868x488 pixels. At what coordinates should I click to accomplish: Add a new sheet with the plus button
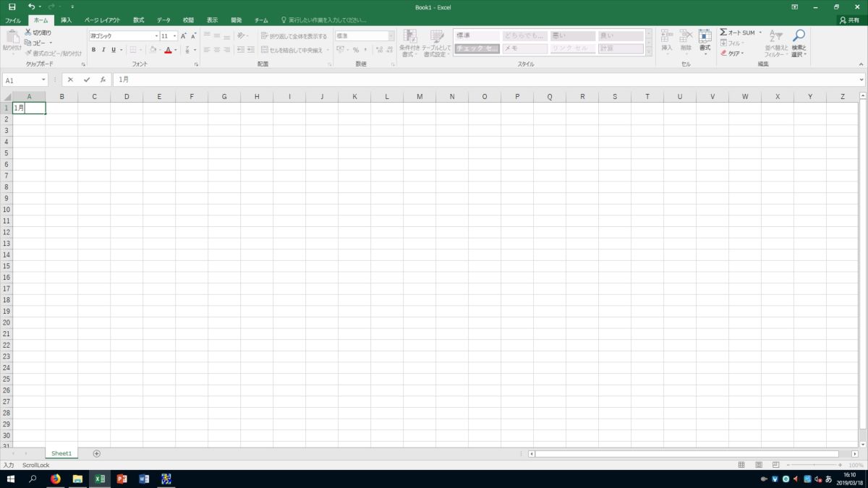pos(96,453)
